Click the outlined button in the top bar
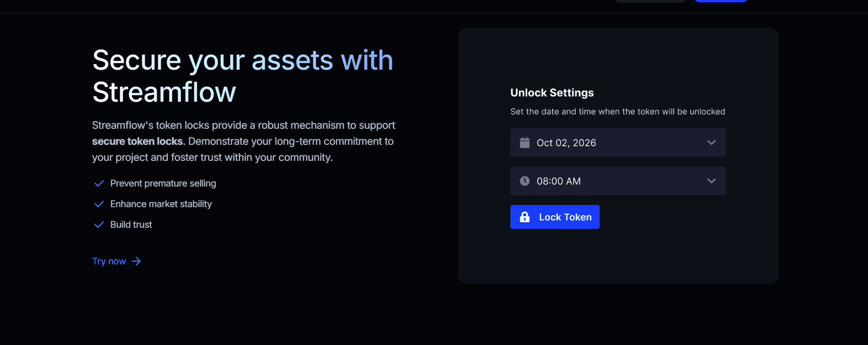The height and width of the screenshot is (345, 868). pos(650,1)
